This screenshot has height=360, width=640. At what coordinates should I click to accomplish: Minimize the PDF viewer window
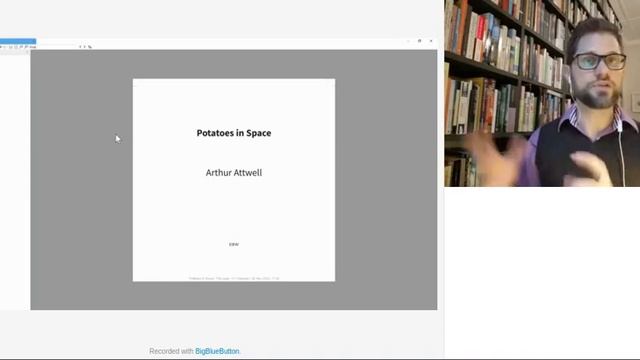(x=408, y=41)
